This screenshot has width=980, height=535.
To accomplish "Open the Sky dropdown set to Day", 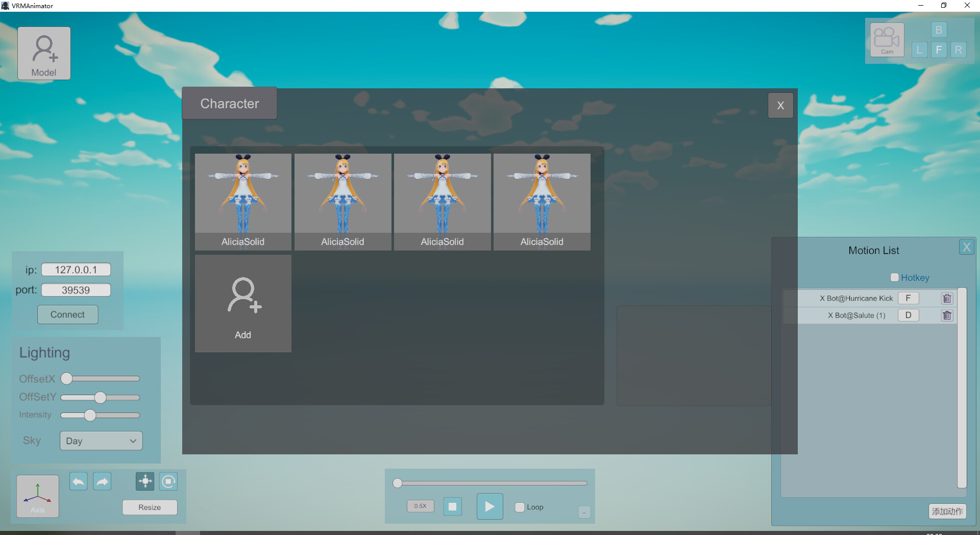I will [101, 441].
